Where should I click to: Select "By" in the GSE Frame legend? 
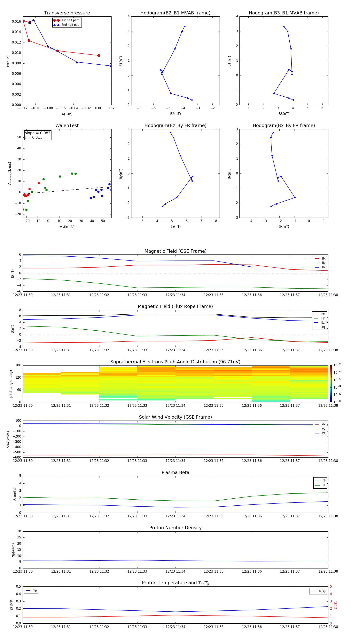320,263
